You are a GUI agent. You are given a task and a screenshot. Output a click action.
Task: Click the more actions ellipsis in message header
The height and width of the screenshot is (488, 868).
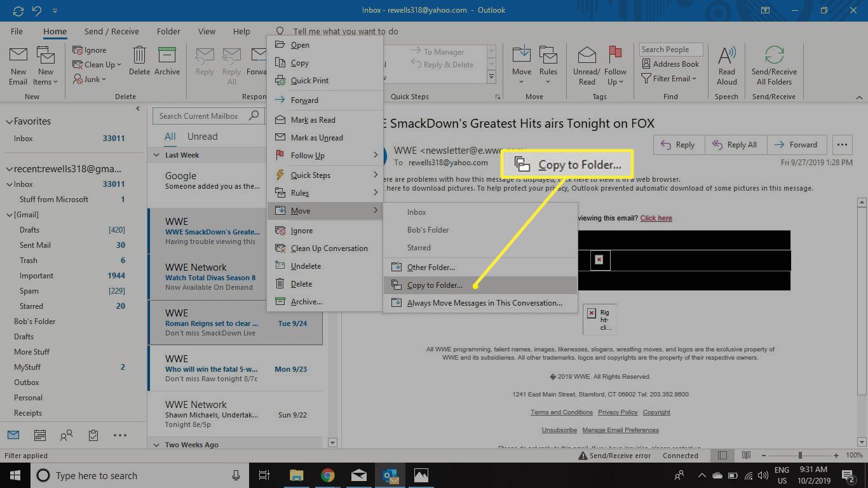[842, 144]
